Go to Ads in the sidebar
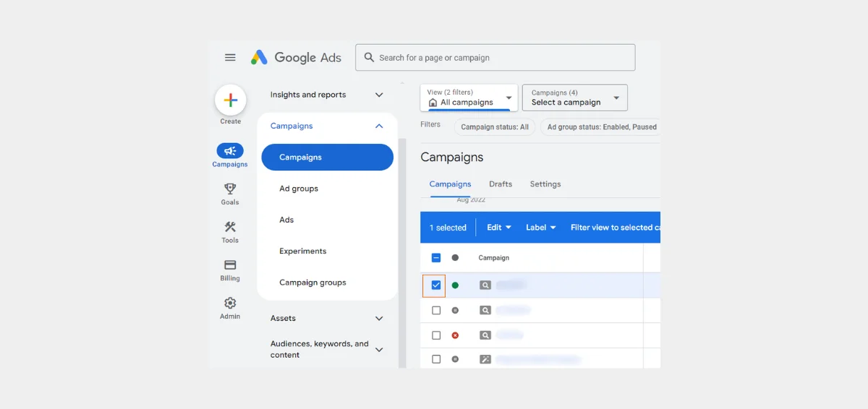The height and width of the screenshot is (409, 868). [286, 220]
